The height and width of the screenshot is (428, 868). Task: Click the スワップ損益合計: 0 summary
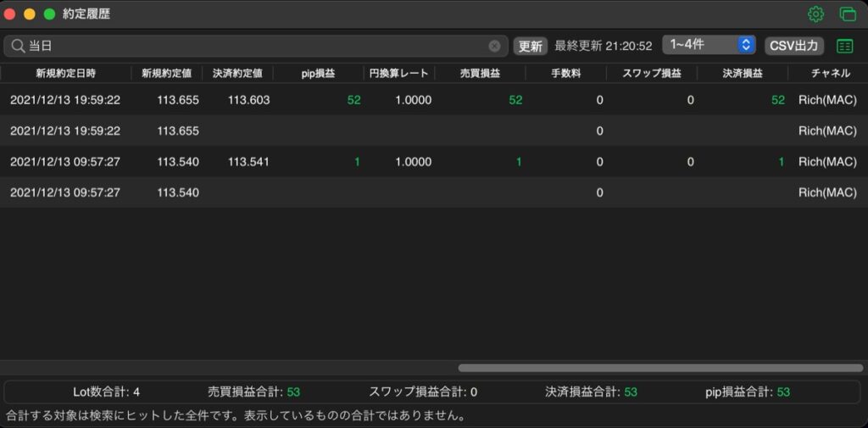click(423, 392)
